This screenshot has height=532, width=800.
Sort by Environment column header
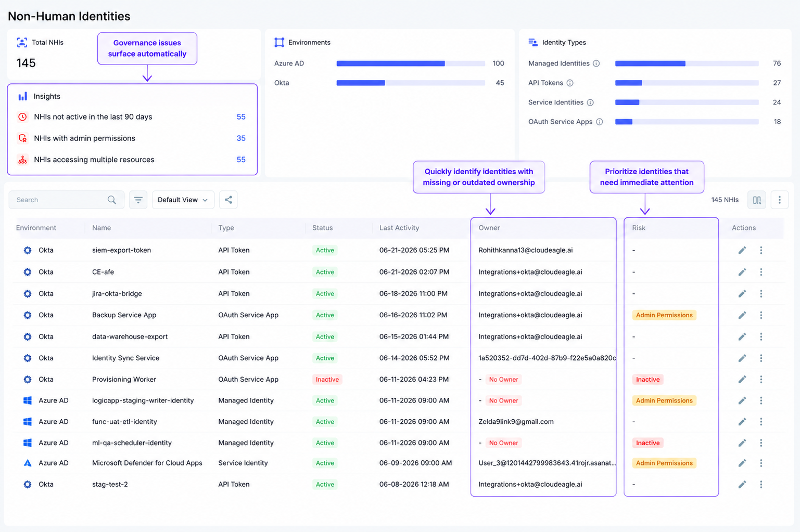(36, 228)
